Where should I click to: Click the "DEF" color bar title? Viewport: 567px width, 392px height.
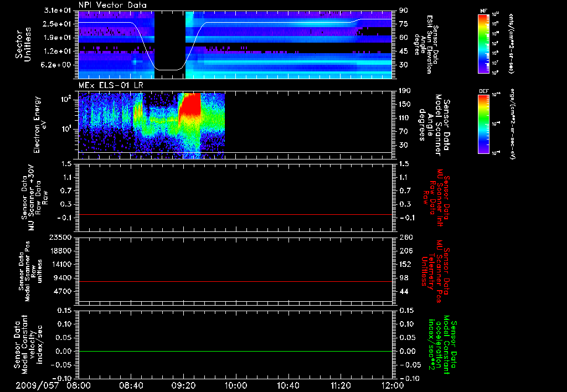pyautogui.click(x=484, y=91)
